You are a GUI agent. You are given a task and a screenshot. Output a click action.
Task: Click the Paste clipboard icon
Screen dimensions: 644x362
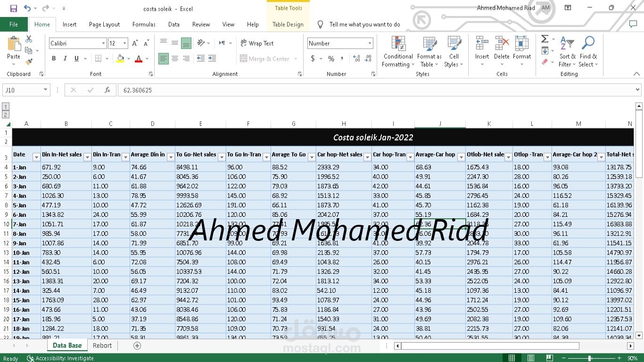click(x=14, y=44)
